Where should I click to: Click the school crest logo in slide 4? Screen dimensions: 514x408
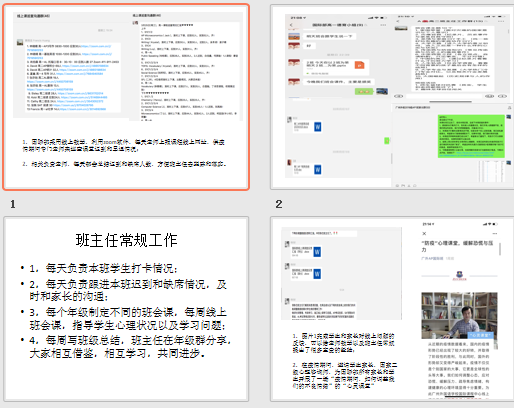(x=459, y=275)
